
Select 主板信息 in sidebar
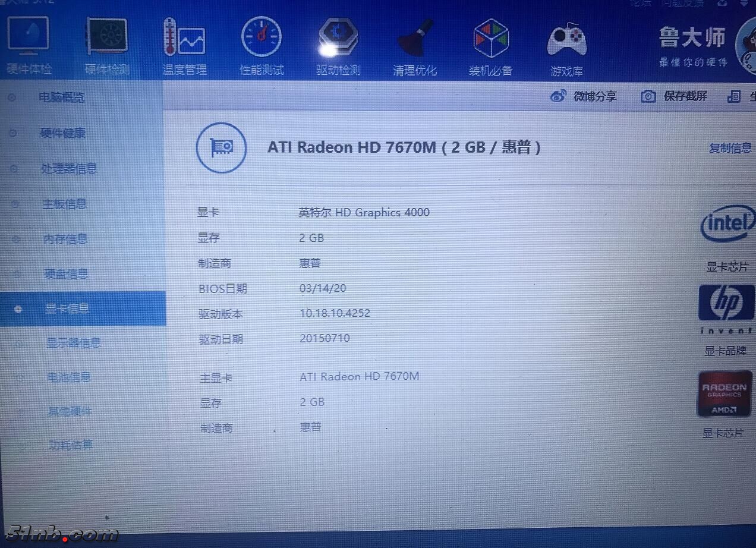click(65, 204)
